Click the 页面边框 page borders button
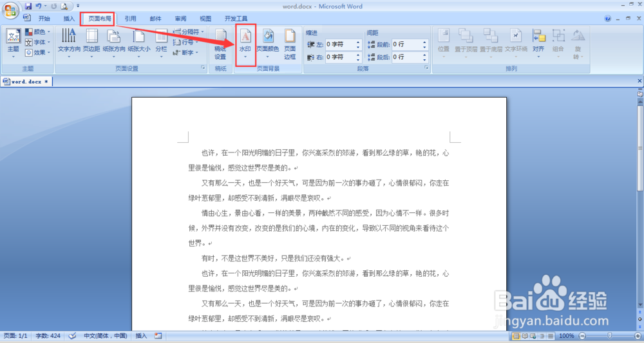This screenshot has width=644, height=343. [x=290, y=44]
